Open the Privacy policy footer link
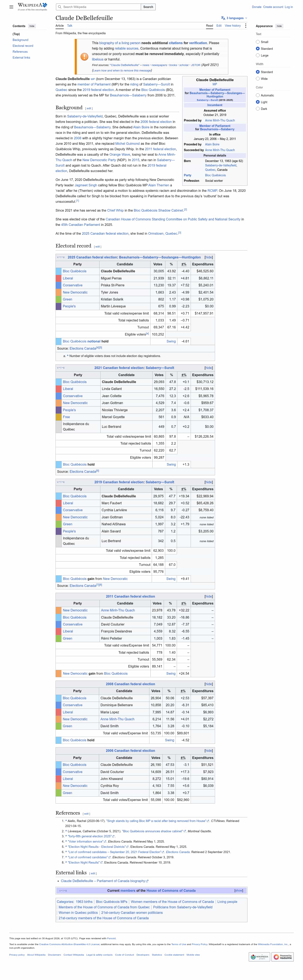Viewport: 303px width, 980px height. point(17,955)
